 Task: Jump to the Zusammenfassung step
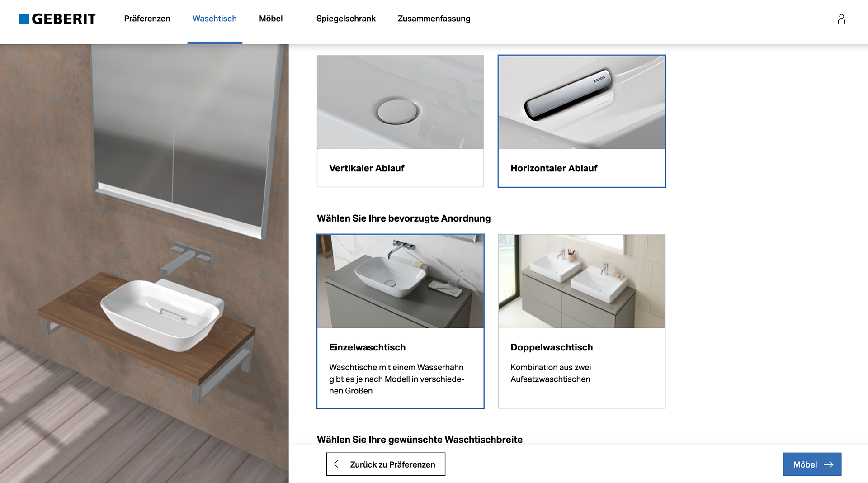coord(434,19)
